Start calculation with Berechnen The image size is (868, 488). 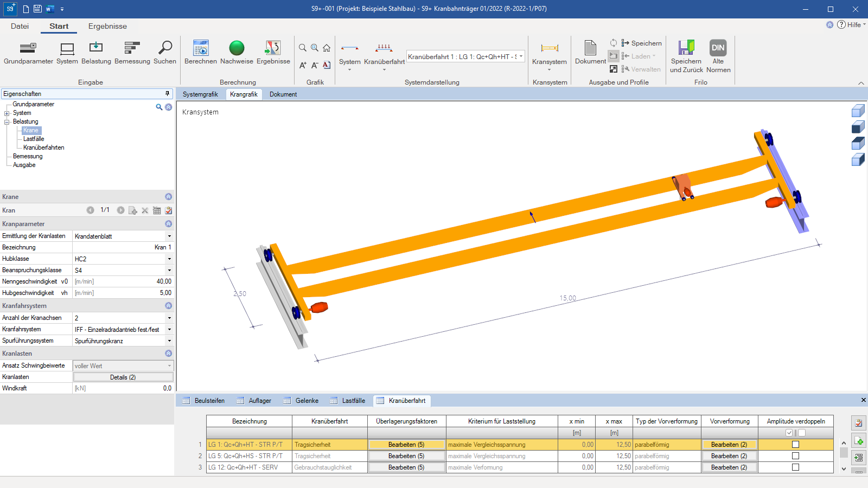point(201,53)
